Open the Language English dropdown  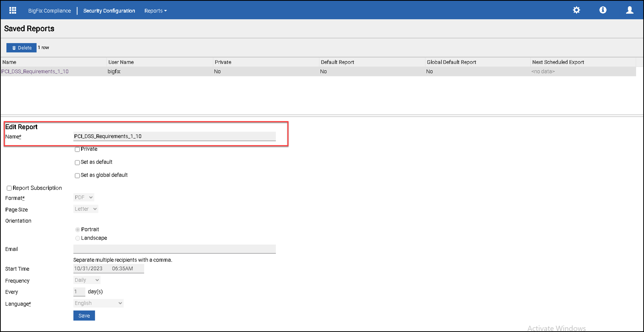[98, 303]
